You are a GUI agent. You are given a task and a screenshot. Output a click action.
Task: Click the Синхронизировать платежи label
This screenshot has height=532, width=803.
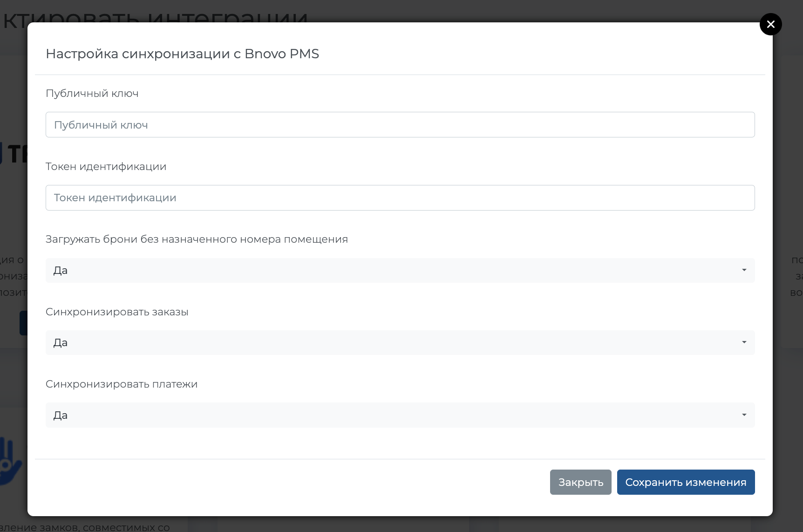click(x=122, y=384)
